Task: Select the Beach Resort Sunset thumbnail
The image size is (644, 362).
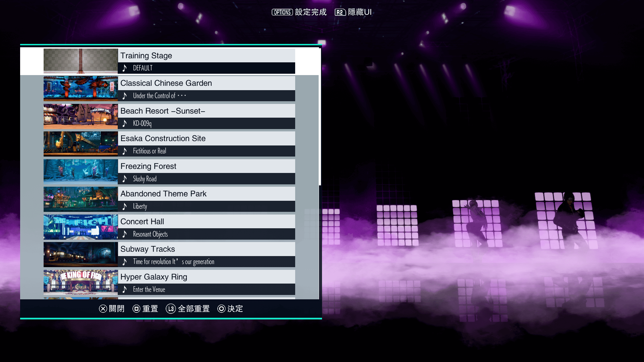Action: click(x=81, y=116)
